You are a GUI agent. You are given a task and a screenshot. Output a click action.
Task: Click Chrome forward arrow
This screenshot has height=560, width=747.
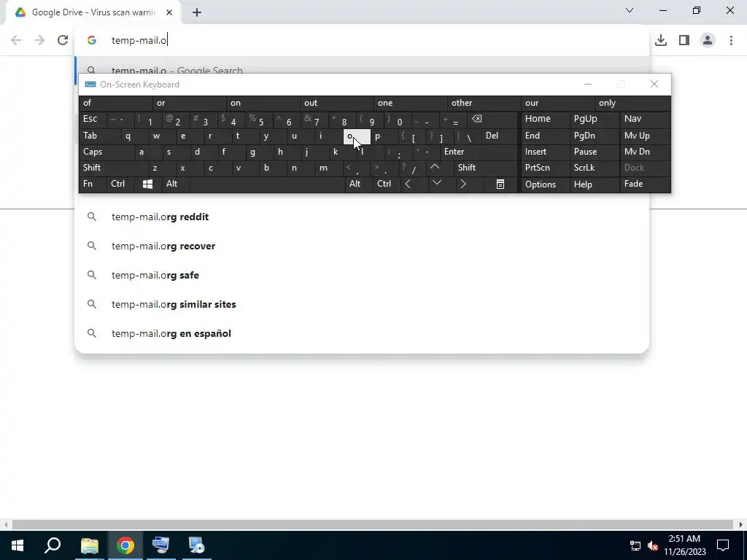click(x=39, y=40)
